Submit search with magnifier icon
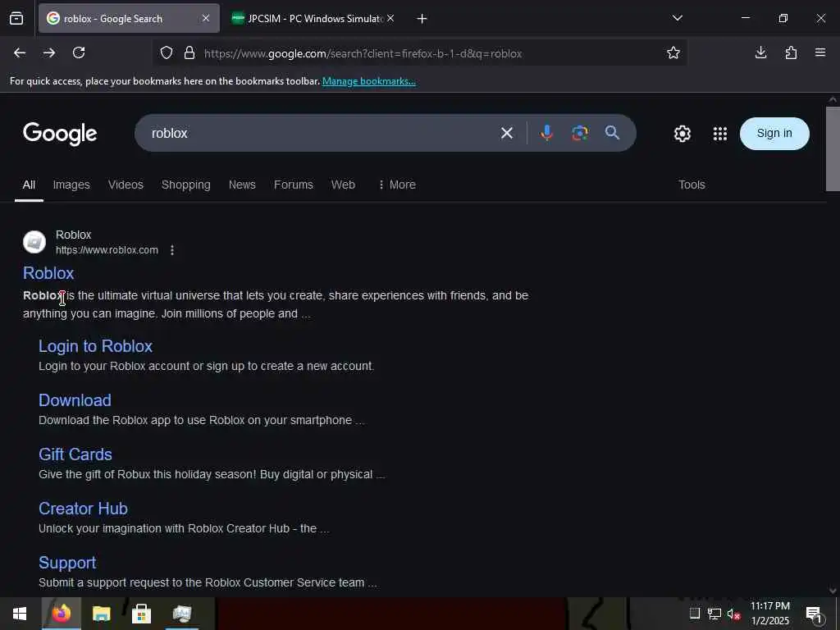Viewport: 840px width, 630px height. coord(612,133)
